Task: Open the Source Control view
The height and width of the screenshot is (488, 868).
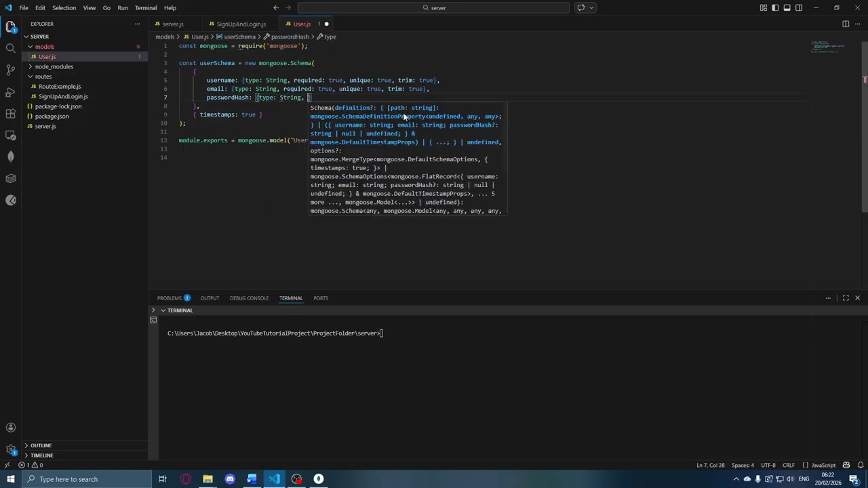Action: coord(10,70)
